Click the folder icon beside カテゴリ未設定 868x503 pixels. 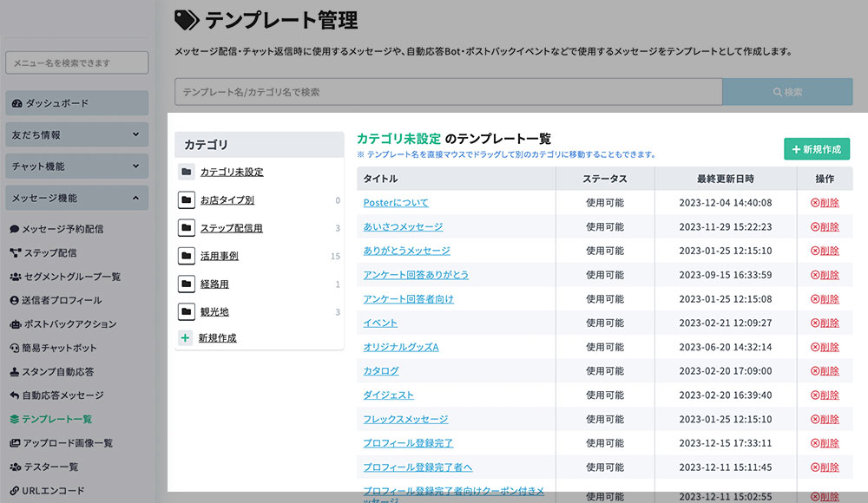point(187,172)
